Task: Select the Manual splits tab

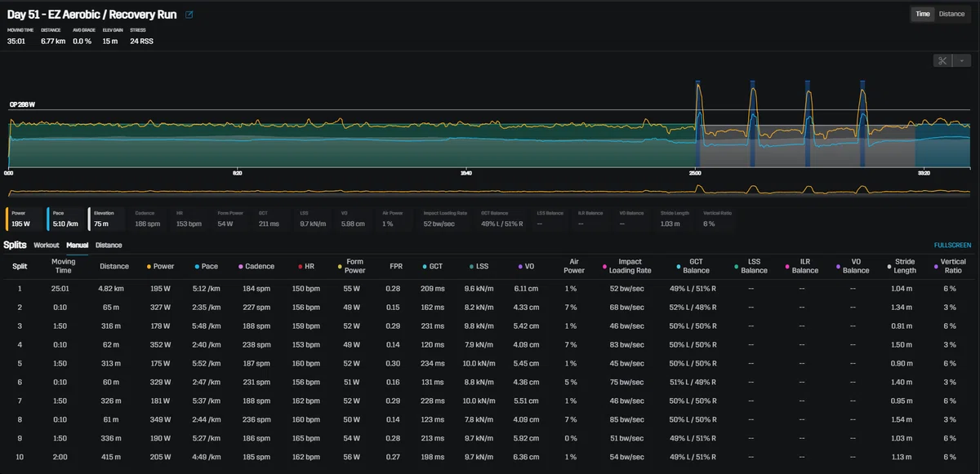Action: coord(78,245)
